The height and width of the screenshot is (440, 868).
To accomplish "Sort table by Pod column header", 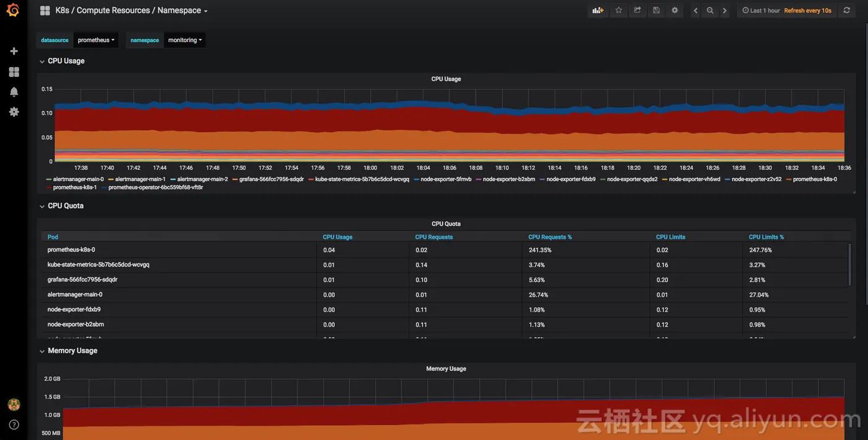I will 53,237.
